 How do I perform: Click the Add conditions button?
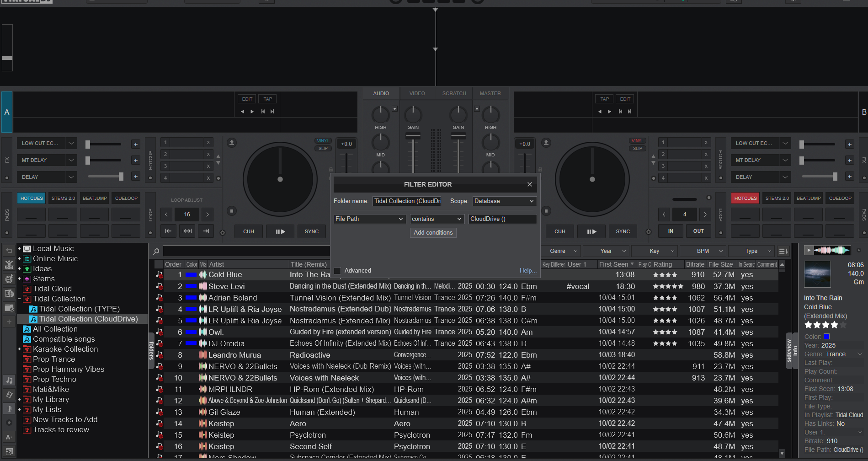pos(433,233)
